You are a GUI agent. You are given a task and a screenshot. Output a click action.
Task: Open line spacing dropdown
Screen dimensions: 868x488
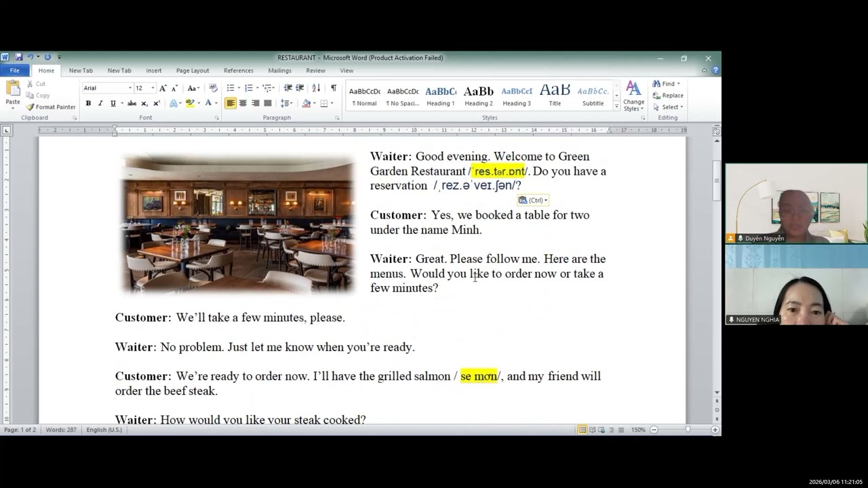coord(287,103)
